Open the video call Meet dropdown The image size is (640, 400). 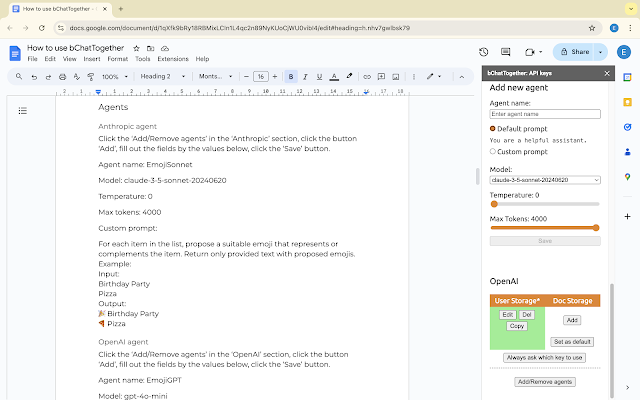pos(533,52)
